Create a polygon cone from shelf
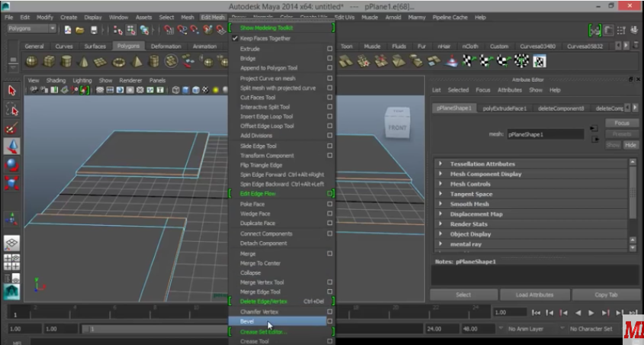This screenshot has height=345, width=644. click(x=83, y=61)
